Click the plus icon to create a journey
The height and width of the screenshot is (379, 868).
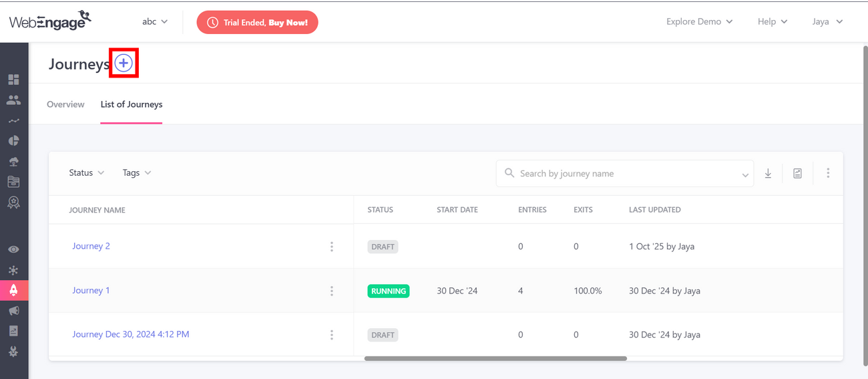tap(124, 63)
